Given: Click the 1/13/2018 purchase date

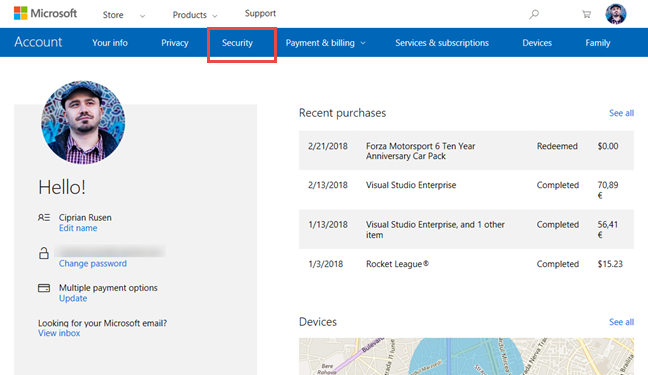Looking at the screenshot, I should [328, 225].
